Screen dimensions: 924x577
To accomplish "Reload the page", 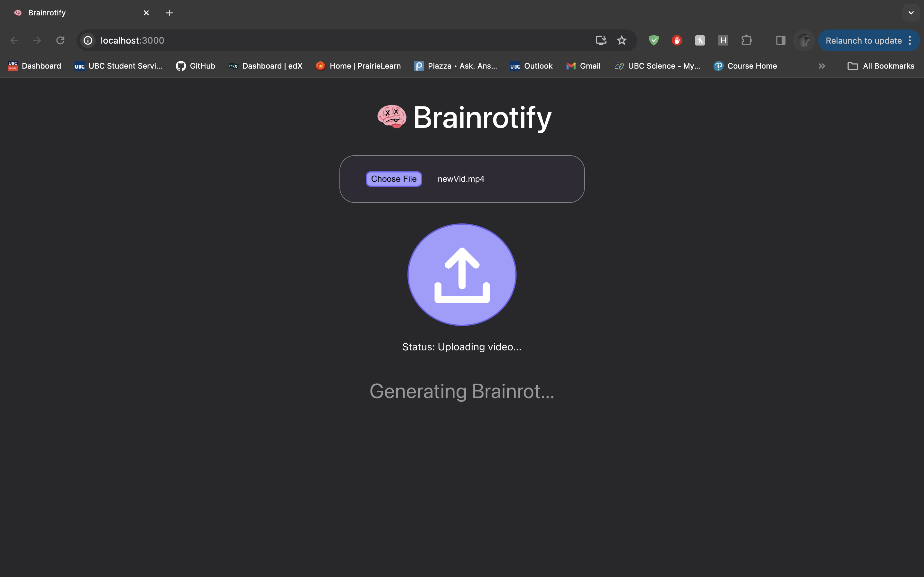I will point(60,40).
